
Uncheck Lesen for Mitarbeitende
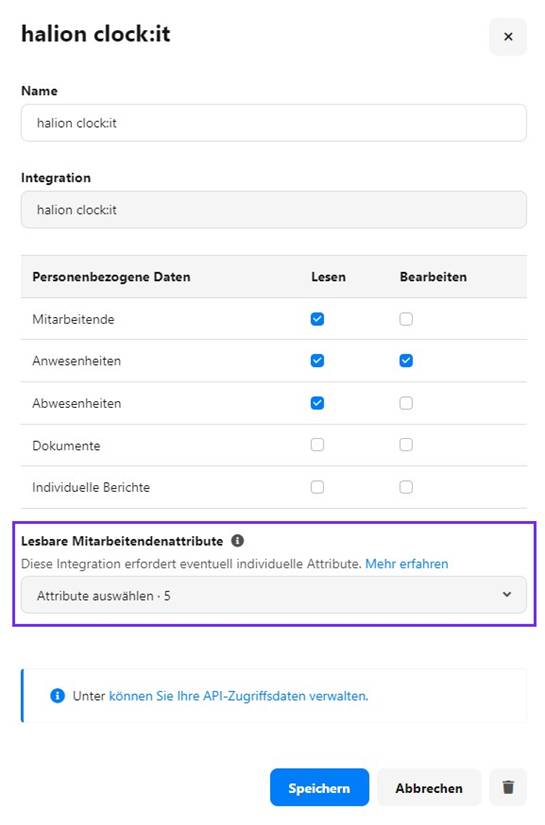pyautogui.click(x=317, y=319)
